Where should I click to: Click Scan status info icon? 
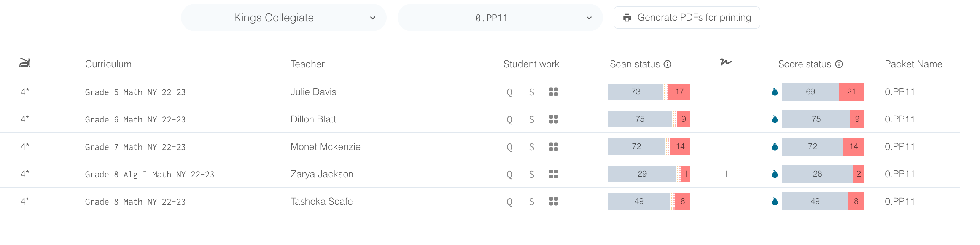668,64
